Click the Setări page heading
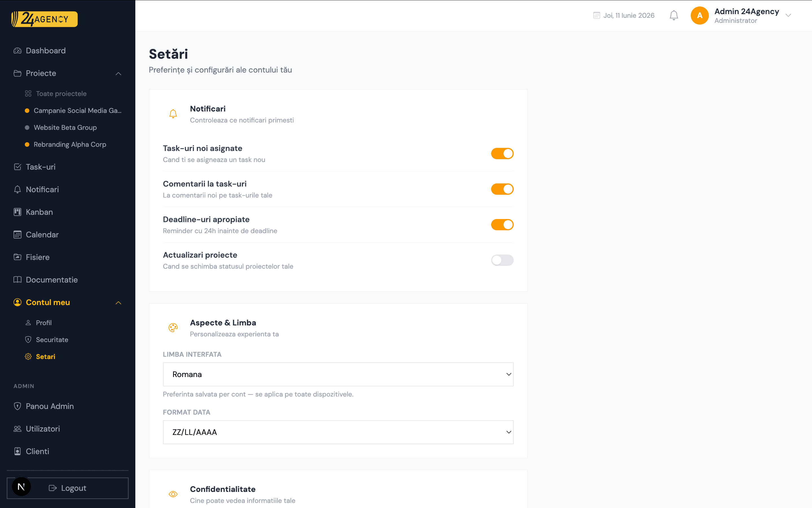812x508 pixels. point(168,54)
